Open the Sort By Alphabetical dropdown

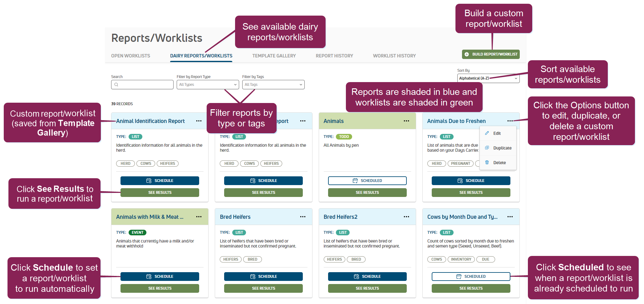(x=488, y=78)
